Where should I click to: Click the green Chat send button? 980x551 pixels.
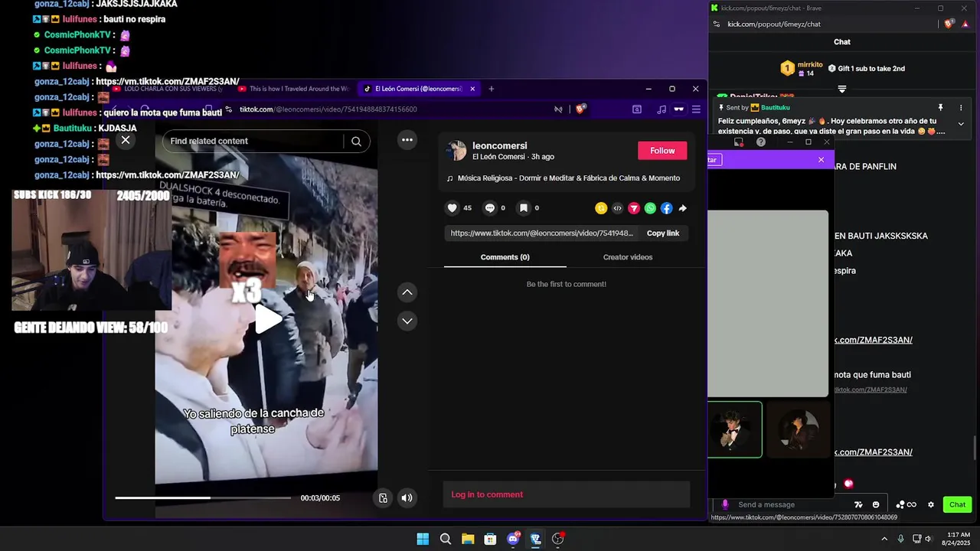click(958, 504)
